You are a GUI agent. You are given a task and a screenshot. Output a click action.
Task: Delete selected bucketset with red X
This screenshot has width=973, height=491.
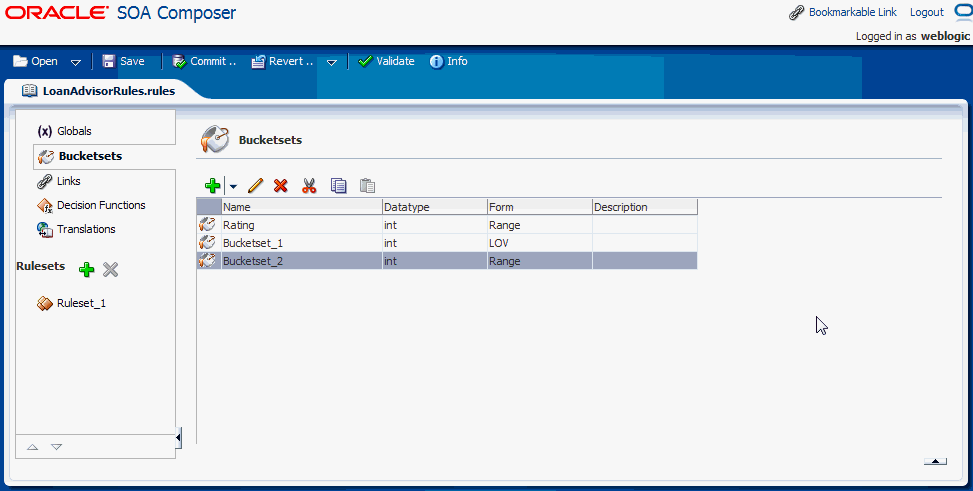click(280, 186)
